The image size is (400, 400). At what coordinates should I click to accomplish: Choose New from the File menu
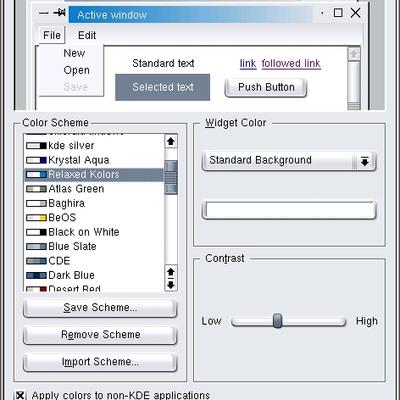click(x=74, y=53)
